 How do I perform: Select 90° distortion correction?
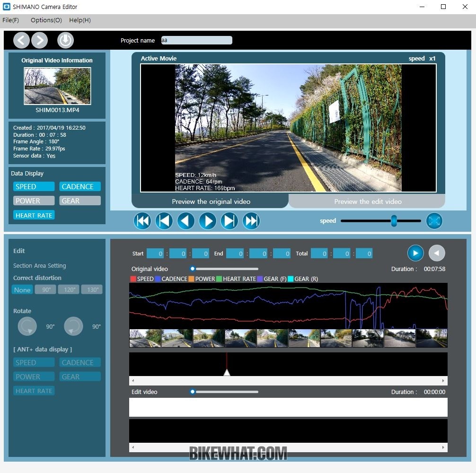45,290
